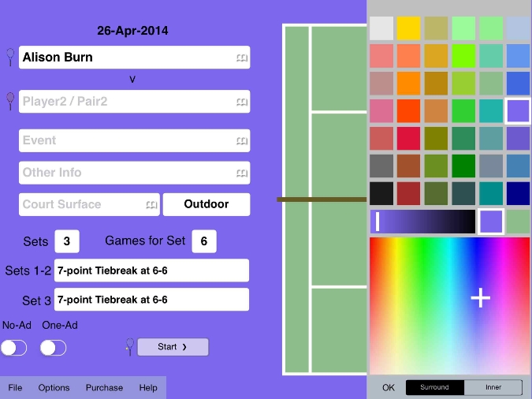Click the racket icon beside Alison Burn
This screenshot has height=399, width=532.
[10, 57]
